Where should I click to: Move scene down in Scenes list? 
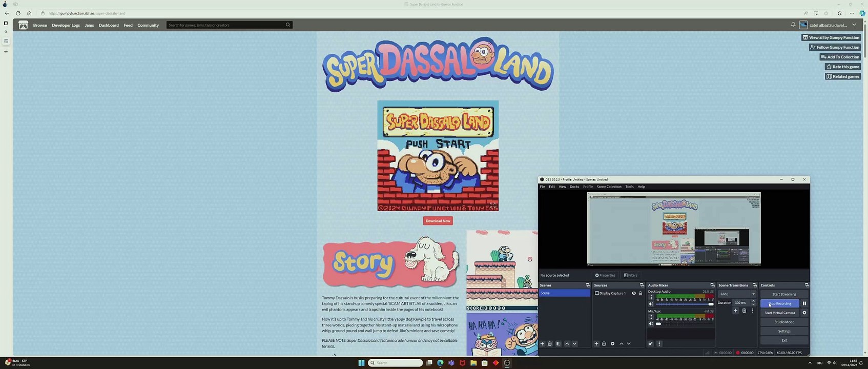(x=574, y=344)
